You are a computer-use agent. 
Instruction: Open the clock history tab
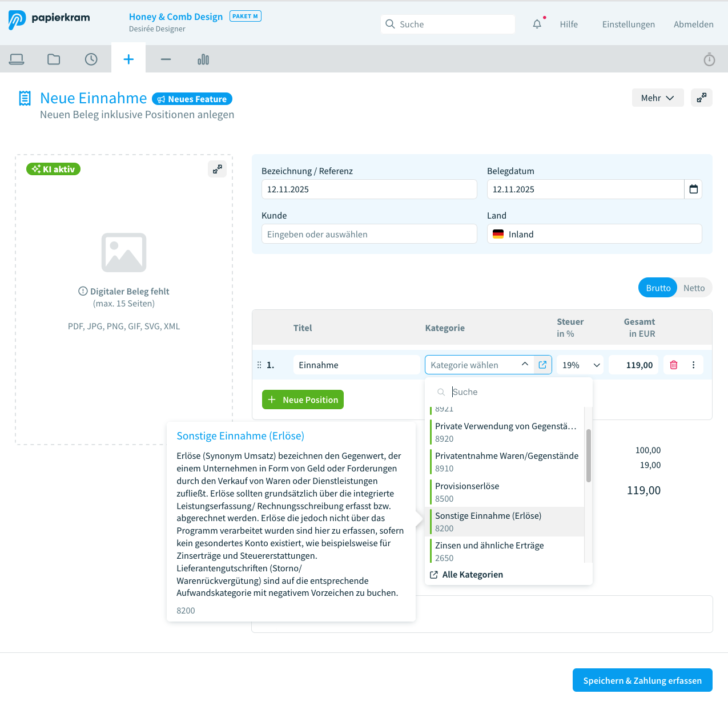click(x=91, y=59)
